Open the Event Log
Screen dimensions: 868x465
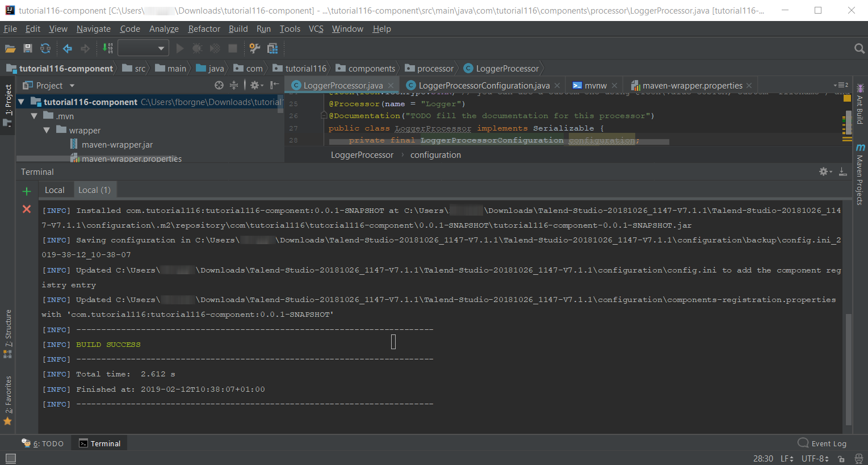pos(822,443)
